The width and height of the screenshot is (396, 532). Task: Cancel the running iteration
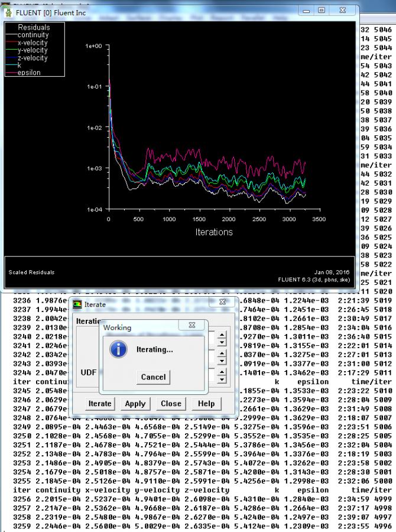pos(154,377)
